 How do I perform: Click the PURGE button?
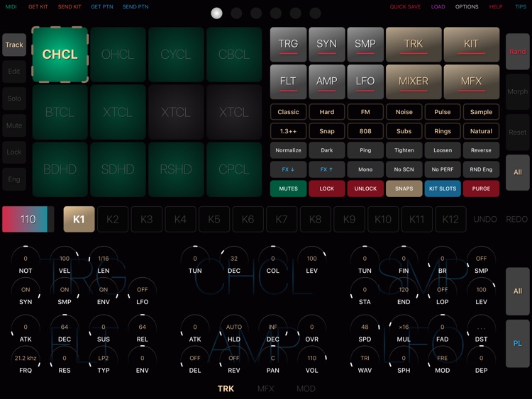481,189
